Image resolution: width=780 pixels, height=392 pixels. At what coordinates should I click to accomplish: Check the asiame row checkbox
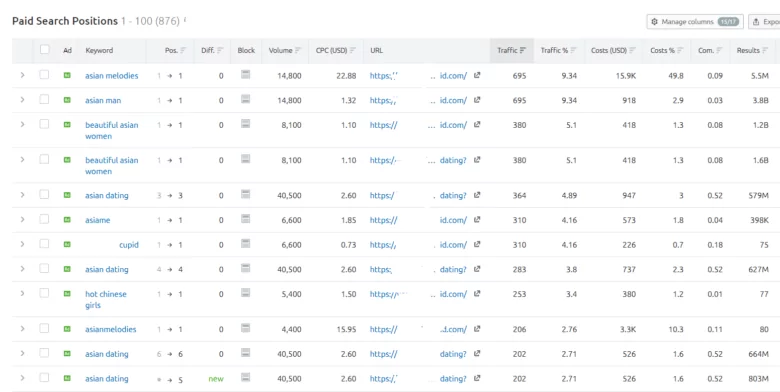pyautogui.click(x=44, y=219)
